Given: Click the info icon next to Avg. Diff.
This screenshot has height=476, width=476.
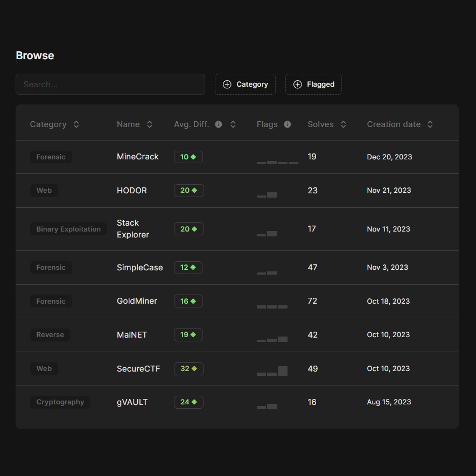Looking at the screenshot, I should tap(219, 124).
